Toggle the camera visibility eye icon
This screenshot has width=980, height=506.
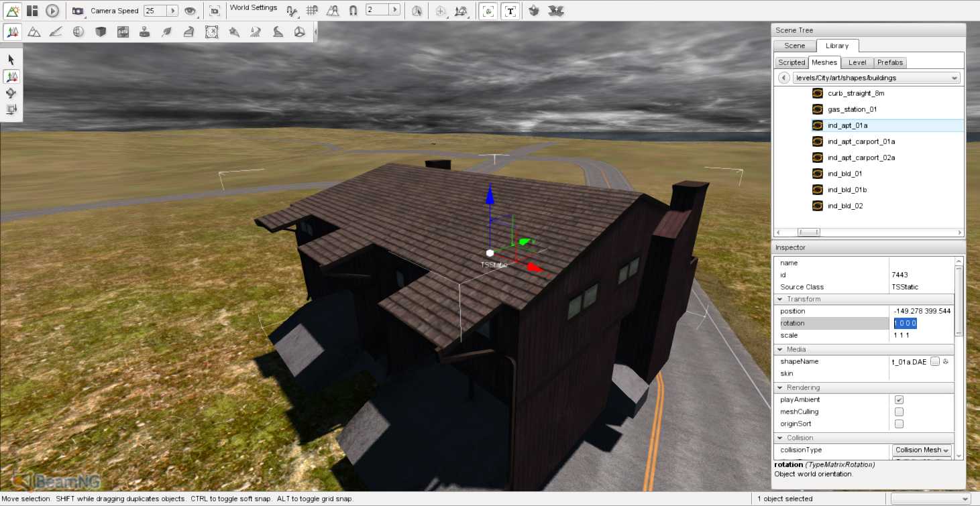(x=190, y=11)
